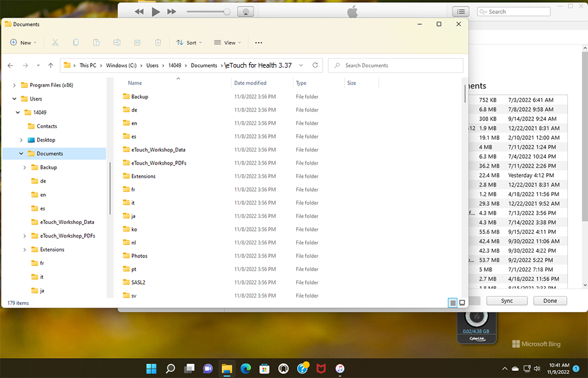
Task: Select the Photos folder in file list
Action: [x=139, y=256]
